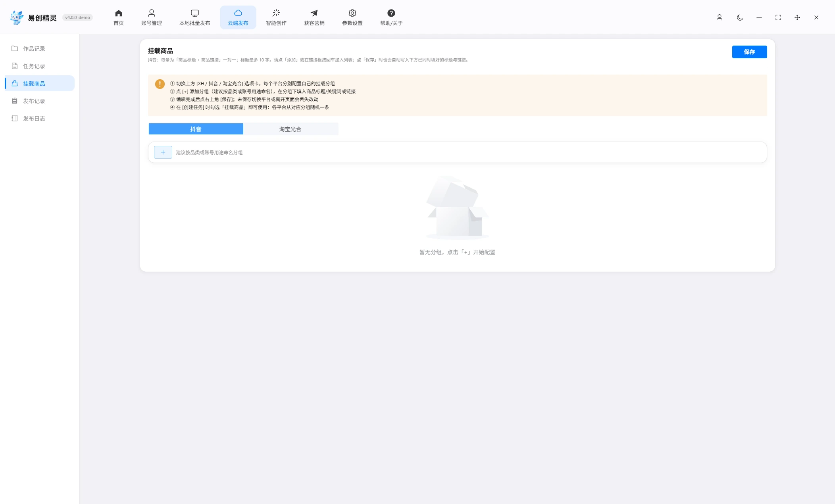Click the move window cross-arrows icon

click(797, 17)
